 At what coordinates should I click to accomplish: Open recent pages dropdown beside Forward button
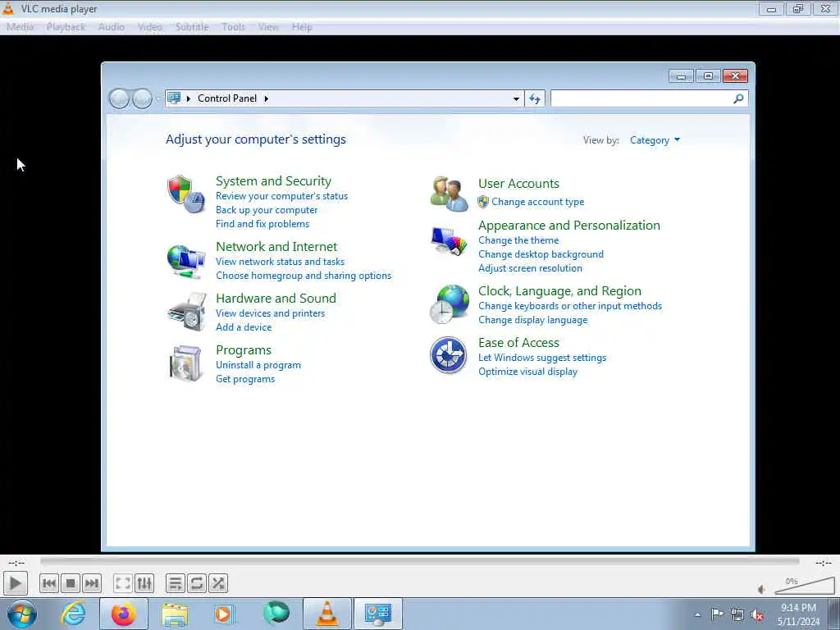point(158,98)
